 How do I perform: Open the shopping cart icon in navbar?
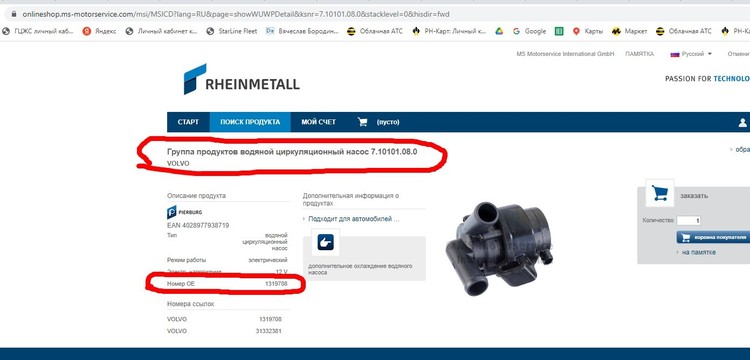point(363,122)
